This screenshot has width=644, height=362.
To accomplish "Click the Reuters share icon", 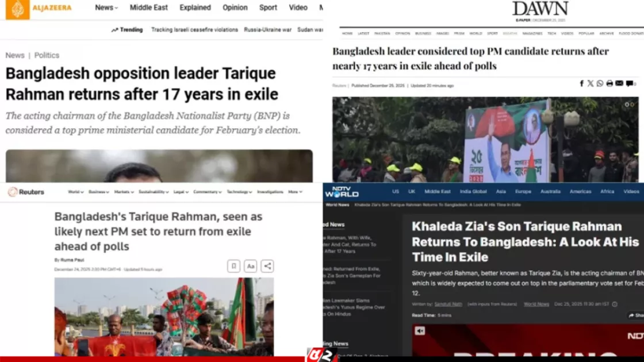I will (267, 266).
